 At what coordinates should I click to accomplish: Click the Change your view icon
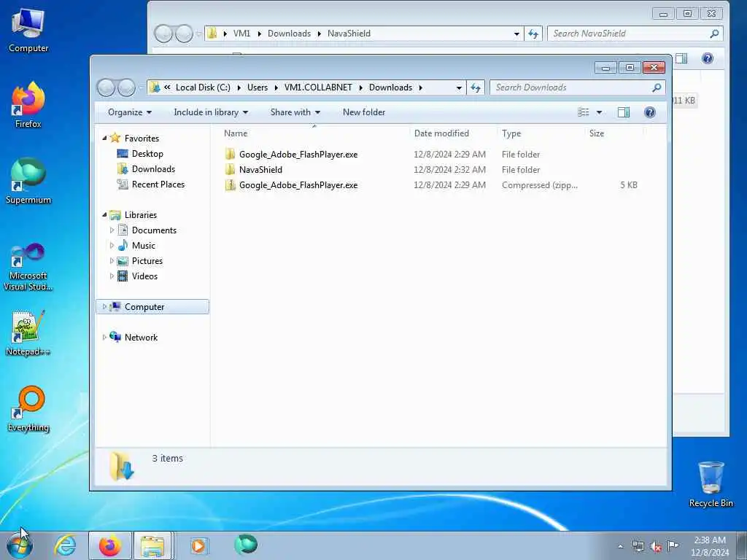584,112
